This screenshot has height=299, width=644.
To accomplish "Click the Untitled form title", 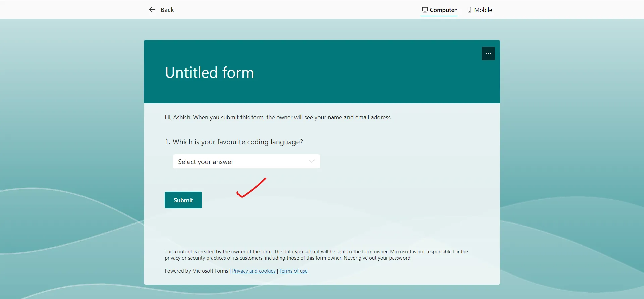I will coord(209,72).
